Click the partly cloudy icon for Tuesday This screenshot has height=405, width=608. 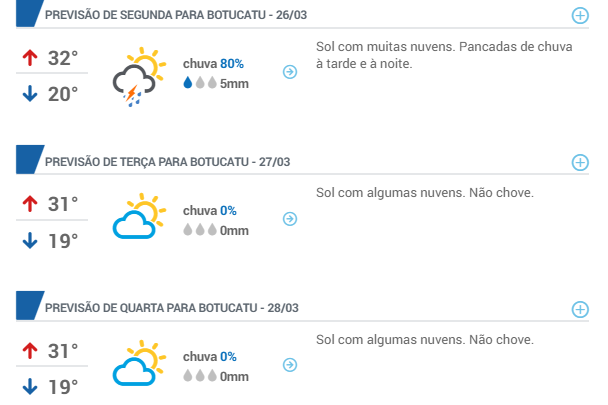pyautogui.click(x=139, y=216)
